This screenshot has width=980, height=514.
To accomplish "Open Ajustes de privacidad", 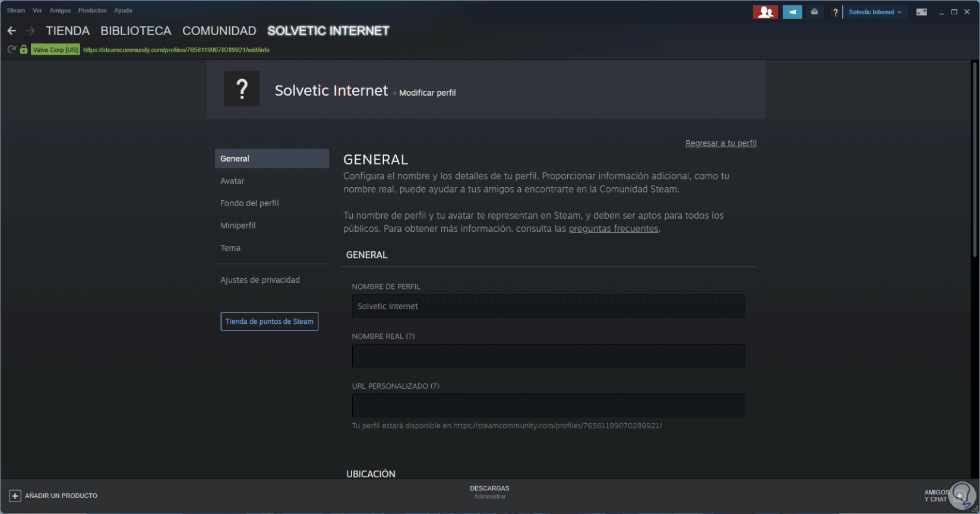I will pos(272,280).
